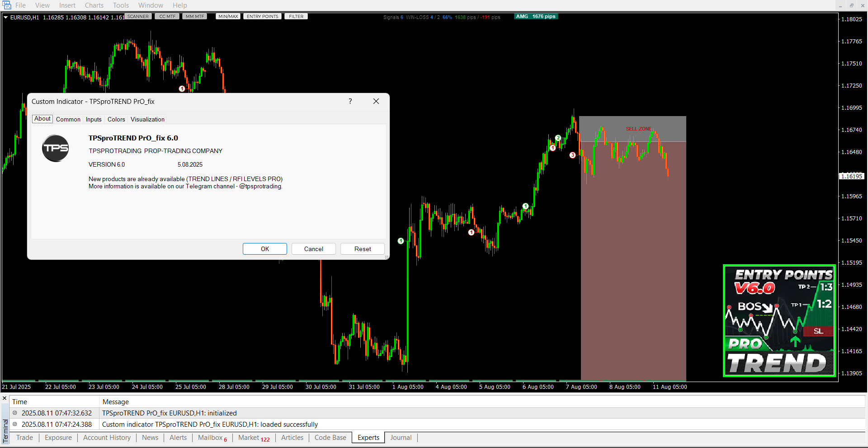Toggle the SCANNER chart button

coord(138,16)
